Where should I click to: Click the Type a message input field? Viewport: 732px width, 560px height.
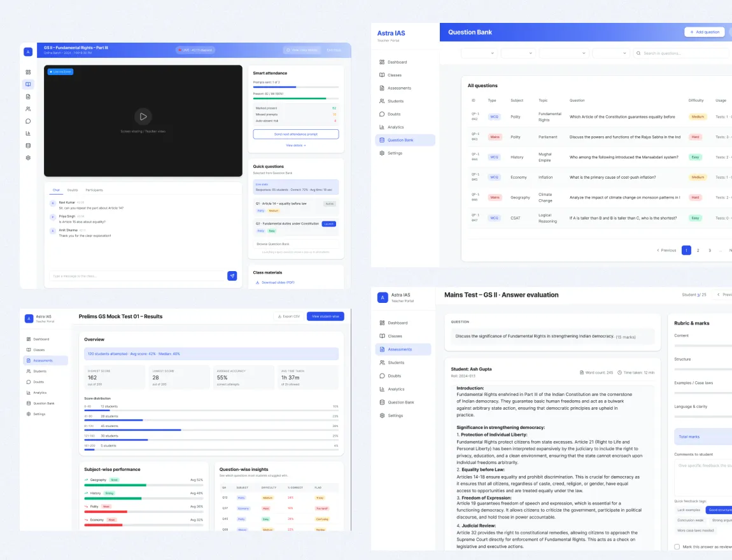(x=137, y=276)
